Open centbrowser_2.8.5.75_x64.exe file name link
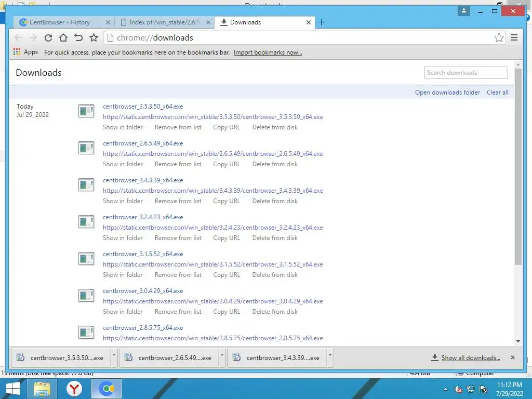 [143, 328]
